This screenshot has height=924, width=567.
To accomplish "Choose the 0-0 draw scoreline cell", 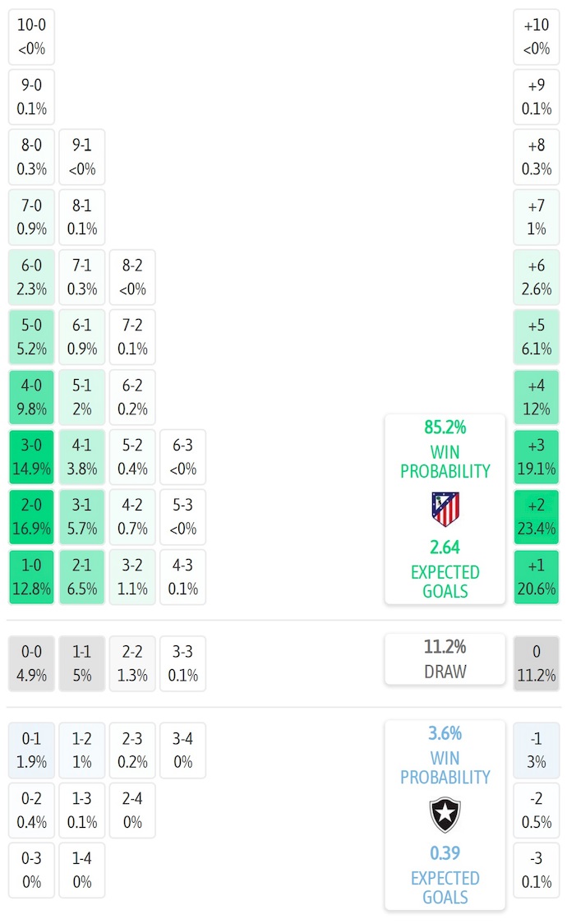I will point(31,663).
